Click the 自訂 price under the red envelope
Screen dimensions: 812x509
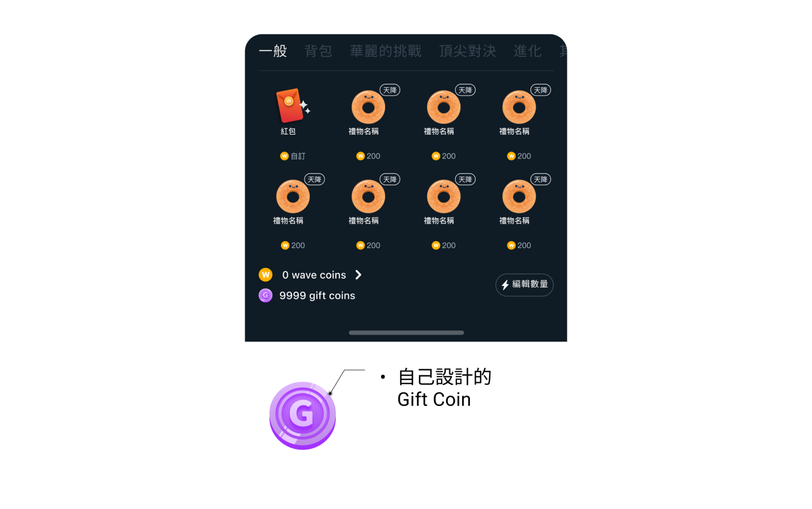coord(298,156)
